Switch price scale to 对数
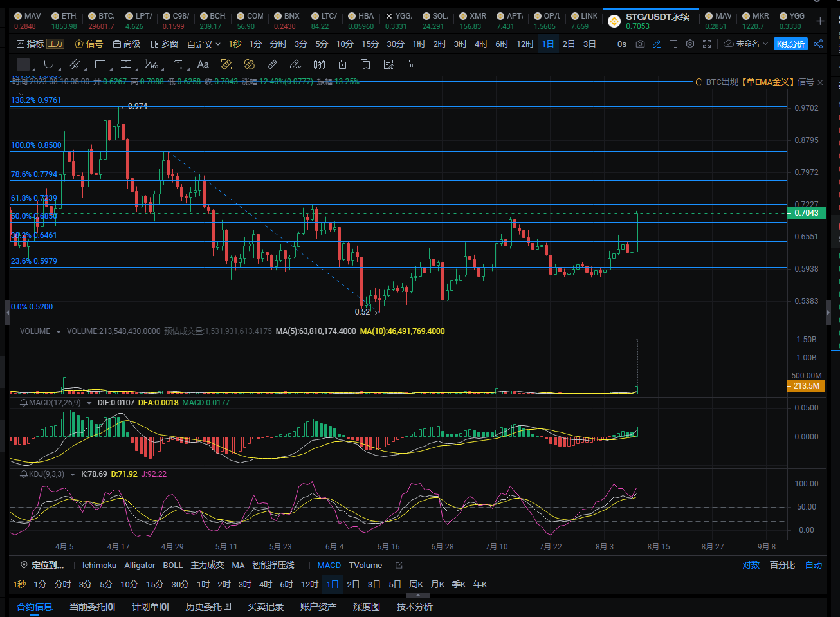Viewport: 840px width, 617px height. coord(751,566)
